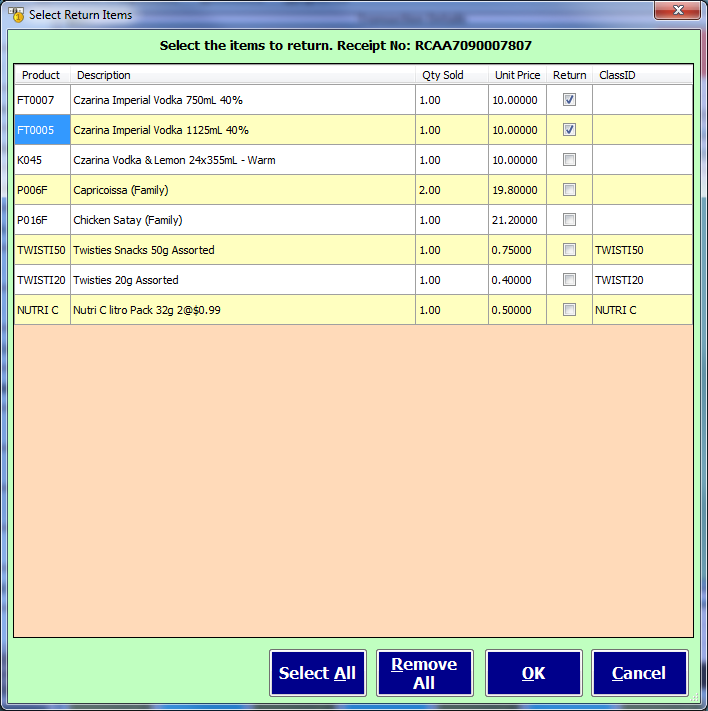
Task: Check Return for Czarina Vodka & Lemon
Action: point(569,160)
